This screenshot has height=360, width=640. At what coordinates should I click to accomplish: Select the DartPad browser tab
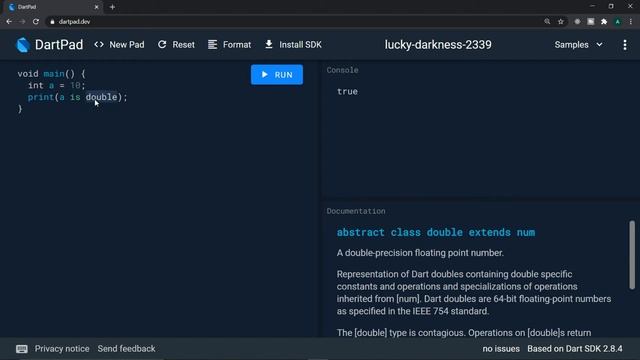pos(53,7)
